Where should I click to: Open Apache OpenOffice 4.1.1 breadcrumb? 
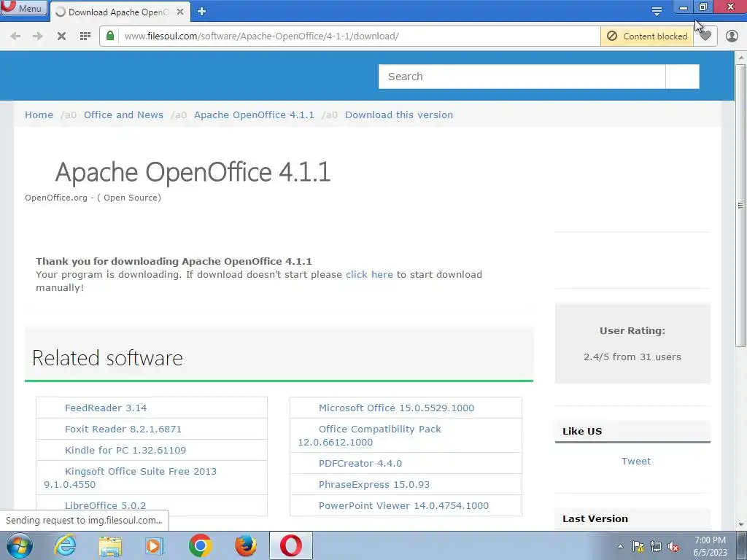(x=254, y=114)
